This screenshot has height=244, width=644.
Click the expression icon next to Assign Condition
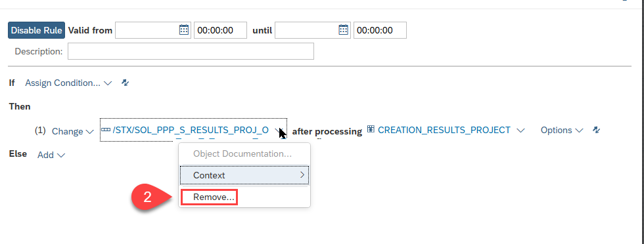click(126, 83)
